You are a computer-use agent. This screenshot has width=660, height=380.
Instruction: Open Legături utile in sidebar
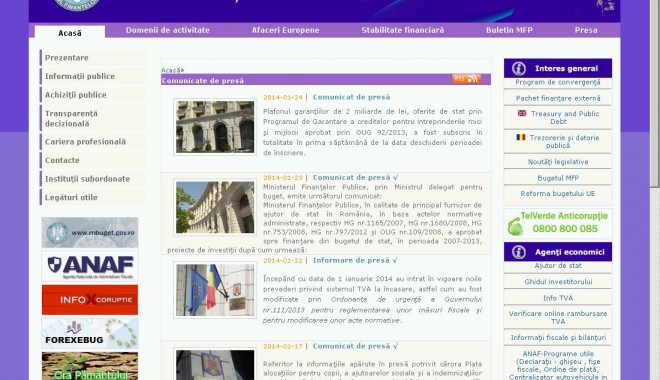(92, 197)
